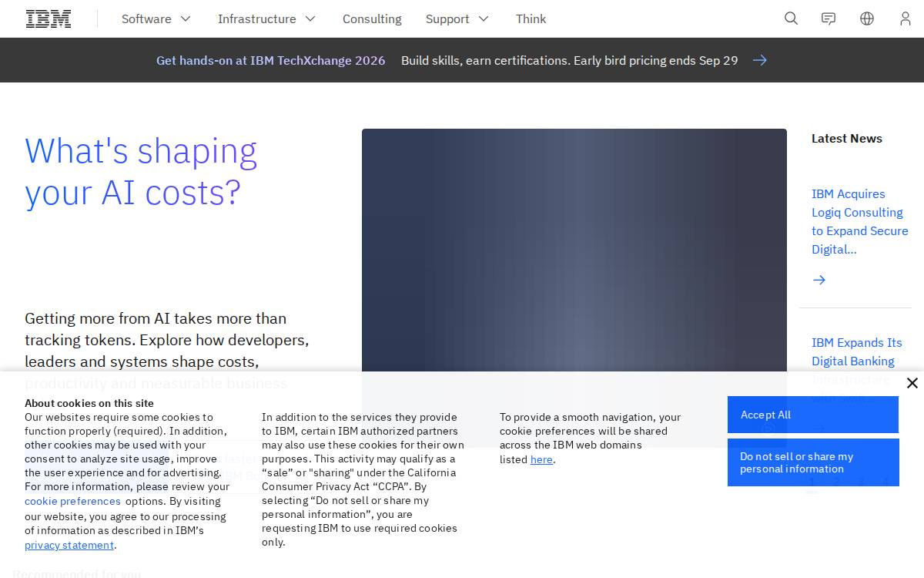The height and width of the screenshot is (578, 924).
Task: Open the Think nav item
Action: click(531, 18)
